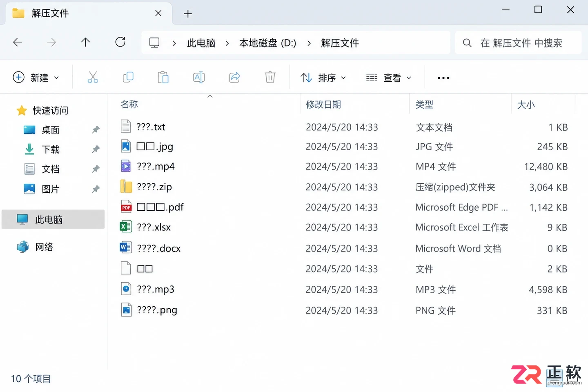Sort by the 修改日期 column header
This screenshot has height=392, width=588.
pyautogui.click(x=323, y=105)
